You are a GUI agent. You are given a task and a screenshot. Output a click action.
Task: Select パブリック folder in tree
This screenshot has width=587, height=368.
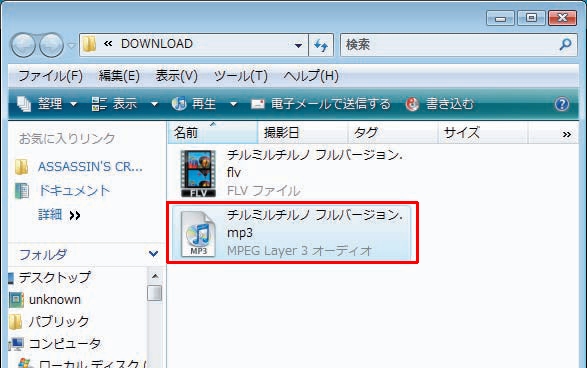(59, 322)
